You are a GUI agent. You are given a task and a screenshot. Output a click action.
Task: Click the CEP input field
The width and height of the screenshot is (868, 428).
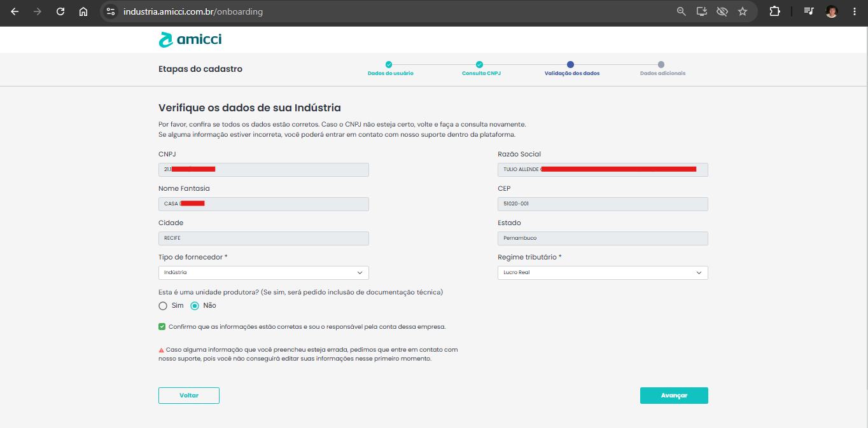pos(603,204)
